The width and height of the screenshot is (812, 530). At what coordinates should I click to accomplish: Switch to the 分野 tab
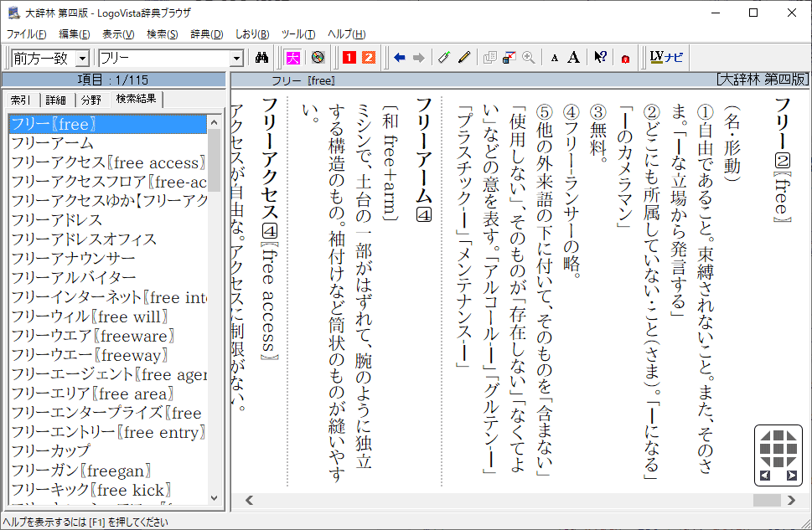coord(91,100)
